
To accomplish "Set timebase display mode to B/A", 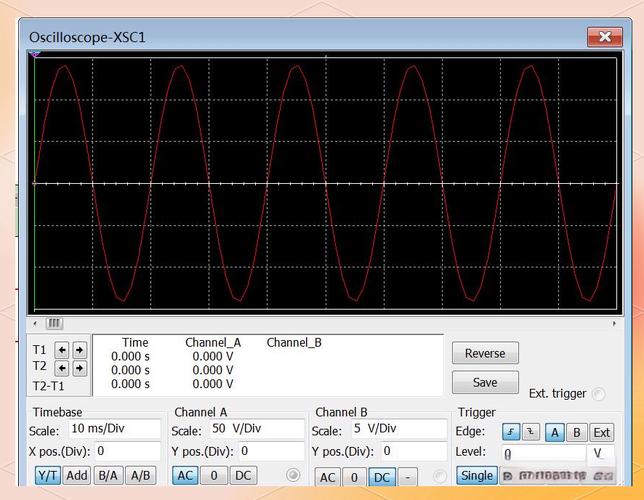I will point(109,475).
